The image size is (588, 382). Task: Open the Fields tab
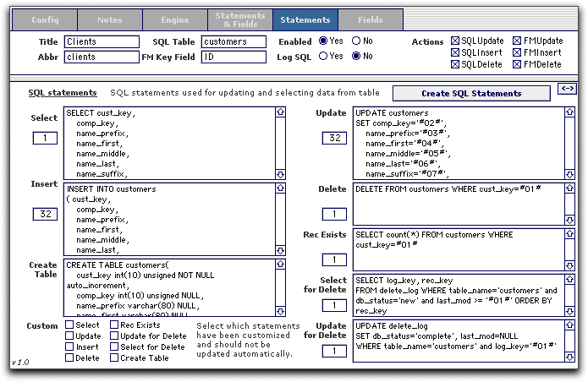tap(371, 19)
